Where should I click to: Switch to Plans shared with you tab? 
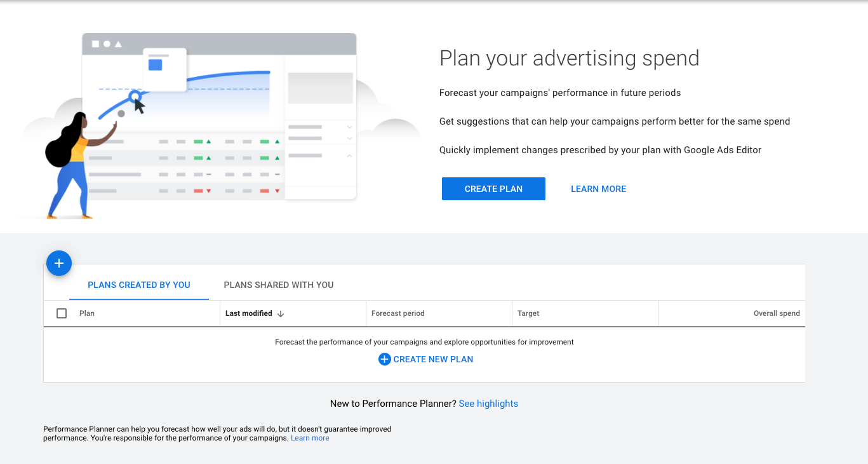pos(279,285)
